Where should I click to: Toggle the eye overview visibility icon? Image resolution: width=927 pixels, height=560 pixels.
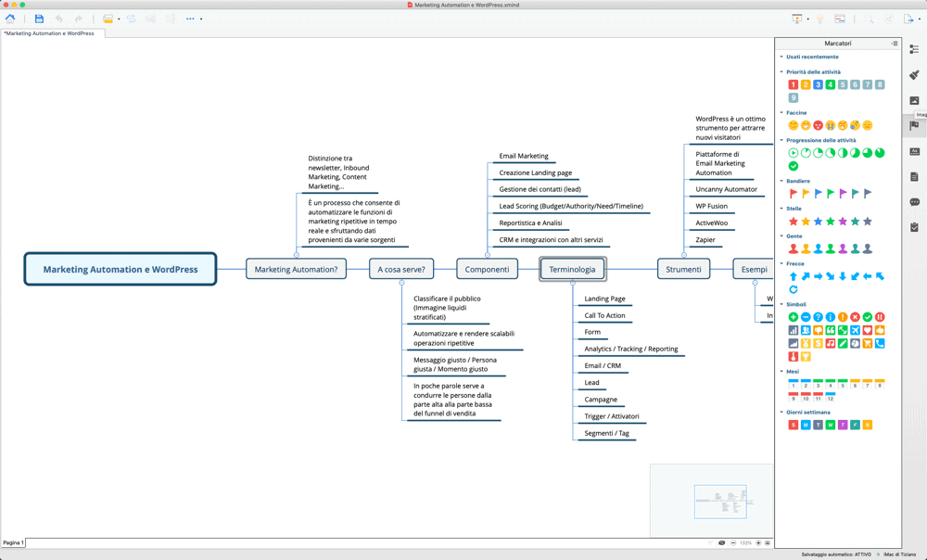[x=721, y=543]
